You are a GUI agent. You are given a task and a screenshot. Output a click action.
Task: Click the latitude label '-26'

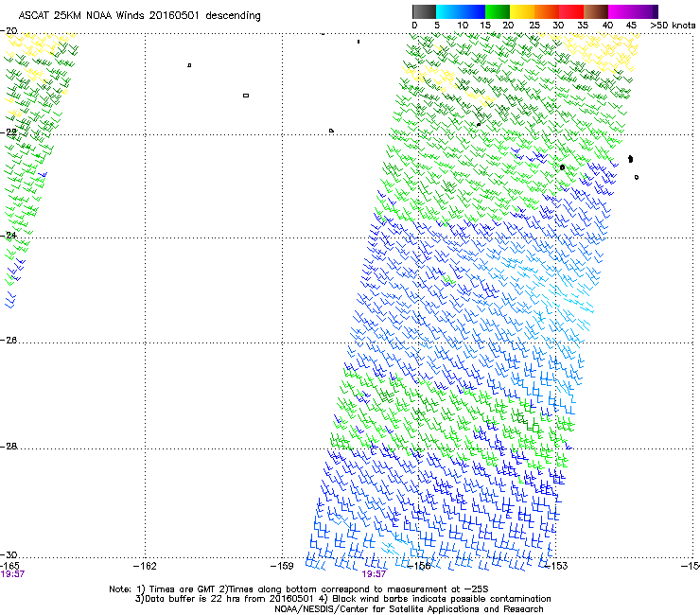(9, 341)
